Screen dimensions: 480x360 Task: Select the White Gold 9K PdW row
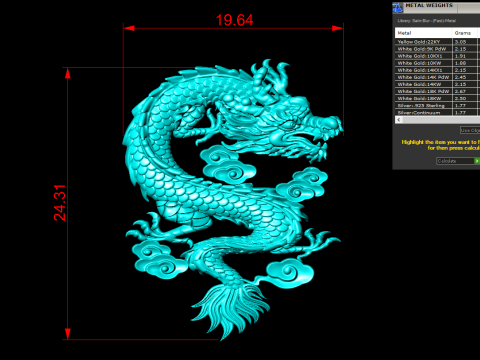click(x=437, y=49)
